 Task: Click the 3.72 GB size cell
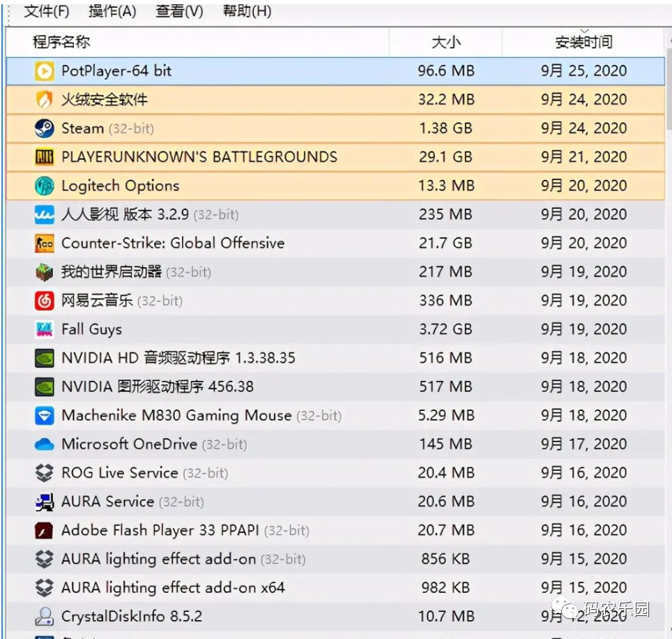445,329
